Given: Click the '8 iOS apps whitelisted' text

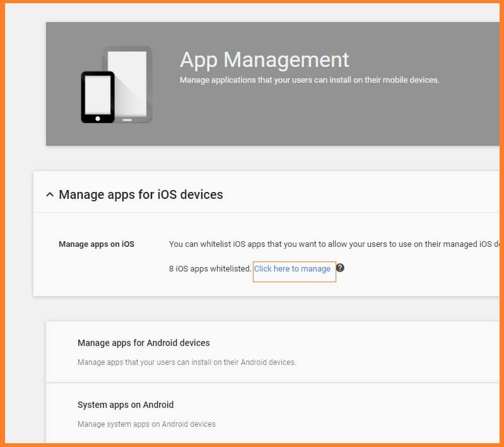Looking at the screenshot, I should point(209,269).
